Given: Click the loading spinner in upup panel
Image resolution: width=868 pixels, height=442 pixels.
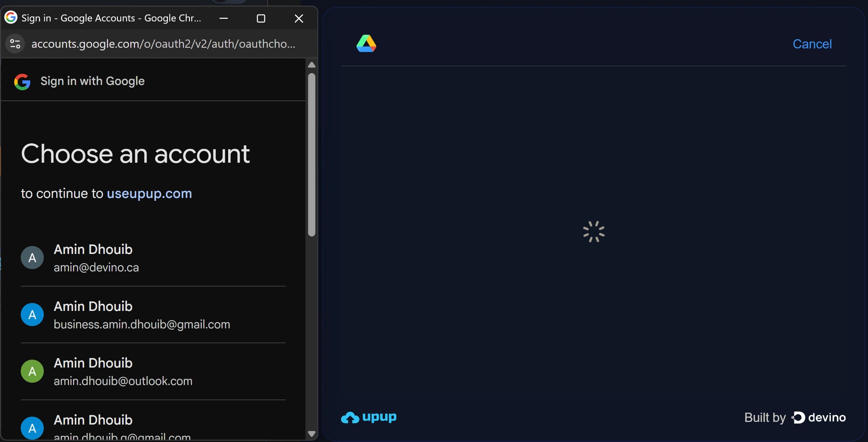Looking at the screenshot, I should [594, 232].
